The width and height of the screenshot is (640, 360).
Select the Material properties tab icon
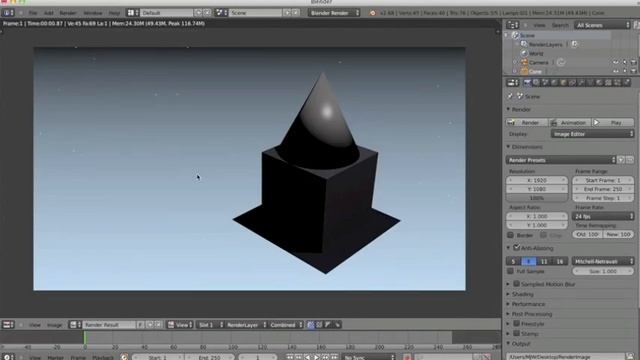[599, 83]
